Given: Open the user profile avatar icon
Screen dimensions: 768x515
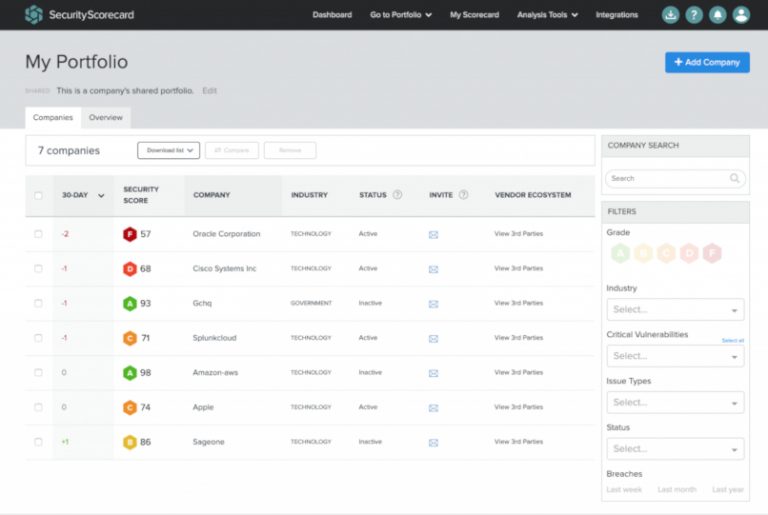Looking at the screenshot, I should pyautogui.click(x=741, y=15).
